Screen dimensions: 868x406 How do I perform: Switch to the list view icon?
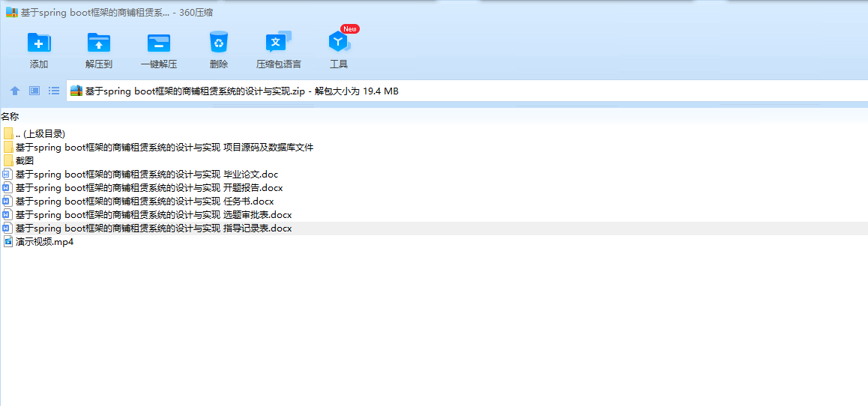click(x=54, y=91)
